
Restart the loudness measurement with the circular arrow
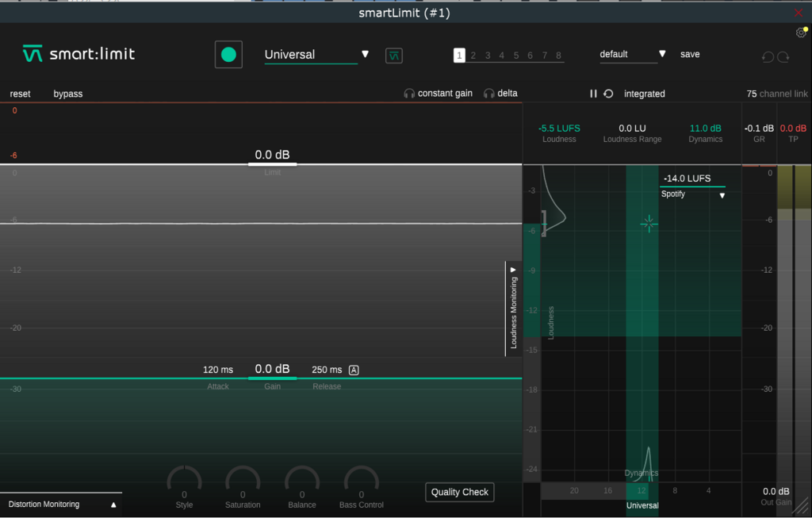pos(608,94)
